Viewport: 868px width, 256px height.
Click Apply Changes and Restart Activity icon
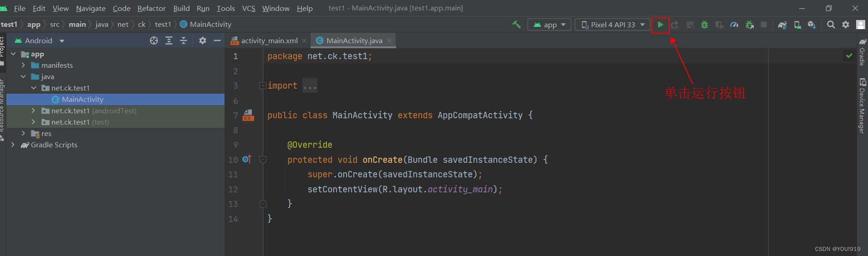click(675, 25)
